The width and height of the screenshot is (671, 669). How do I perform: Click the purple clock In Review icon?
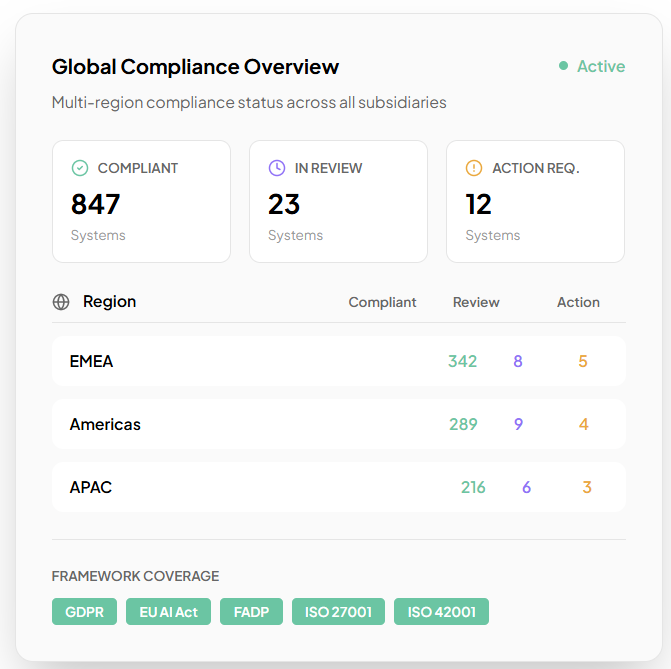(x=277, y=168)
